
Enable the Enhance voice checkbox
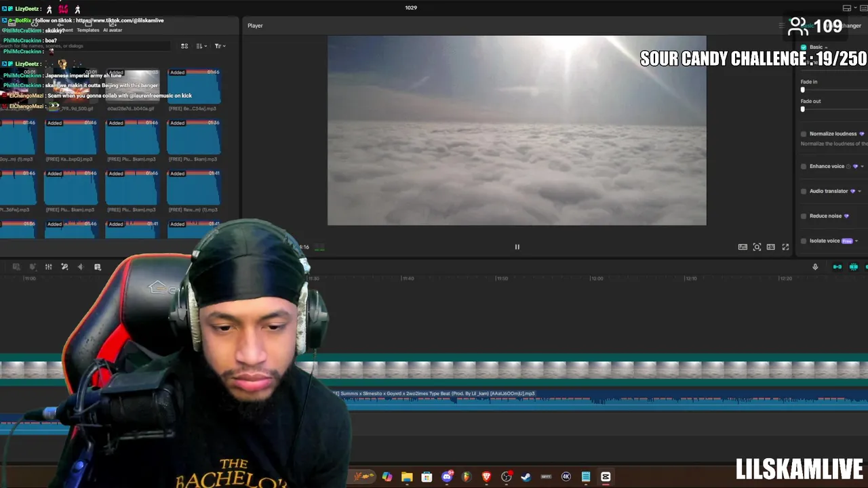click(804, 166)
